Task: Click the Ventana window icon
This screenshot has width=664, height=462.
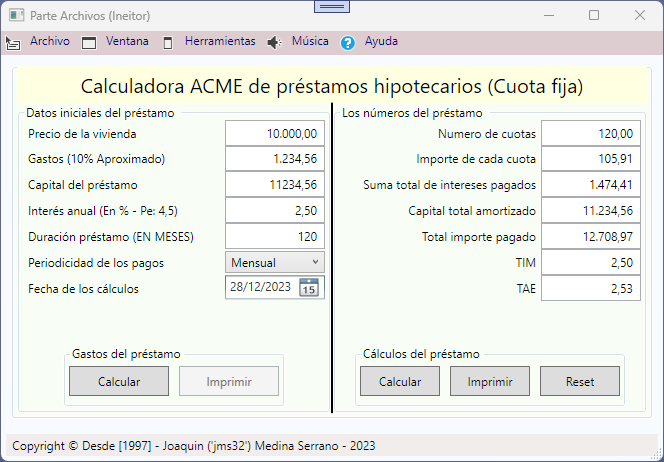Action: tap(89, 43)
